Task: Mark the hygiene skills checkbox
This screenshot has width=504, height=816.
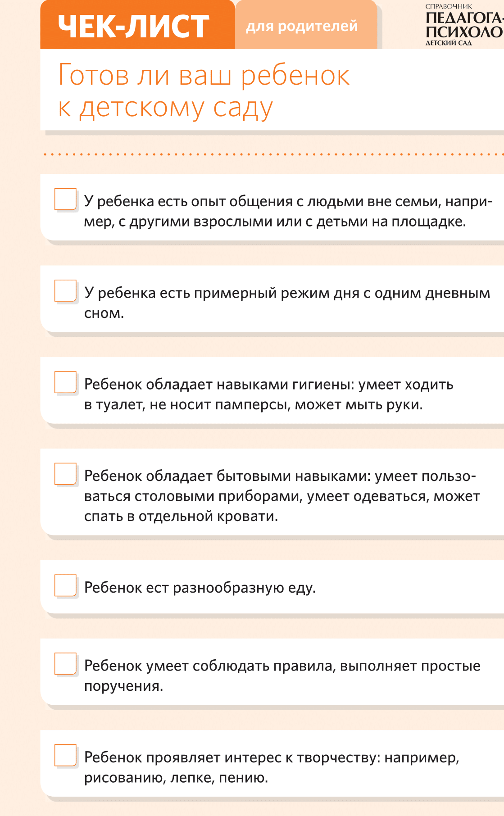Action: pos(65,382)
